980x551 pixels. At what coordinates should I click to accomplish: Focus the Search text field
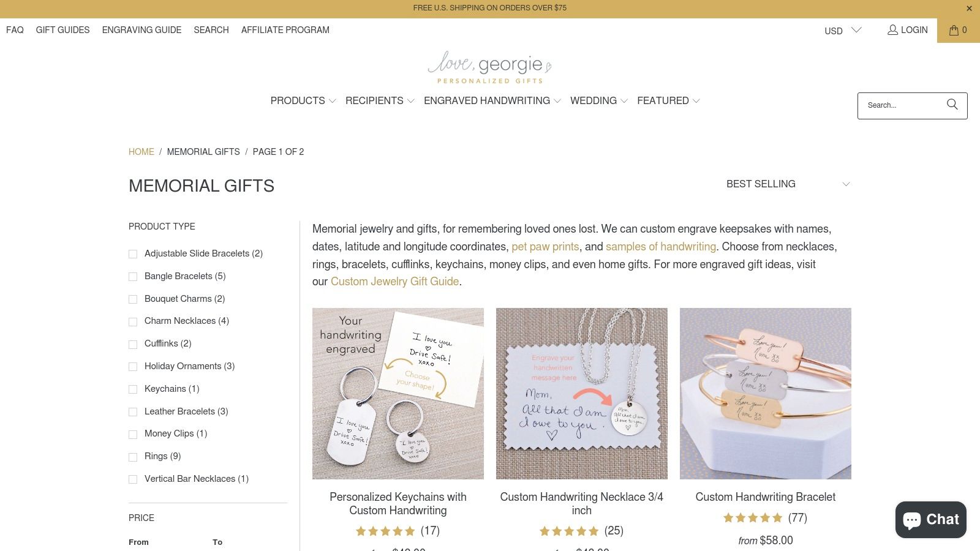902,106
